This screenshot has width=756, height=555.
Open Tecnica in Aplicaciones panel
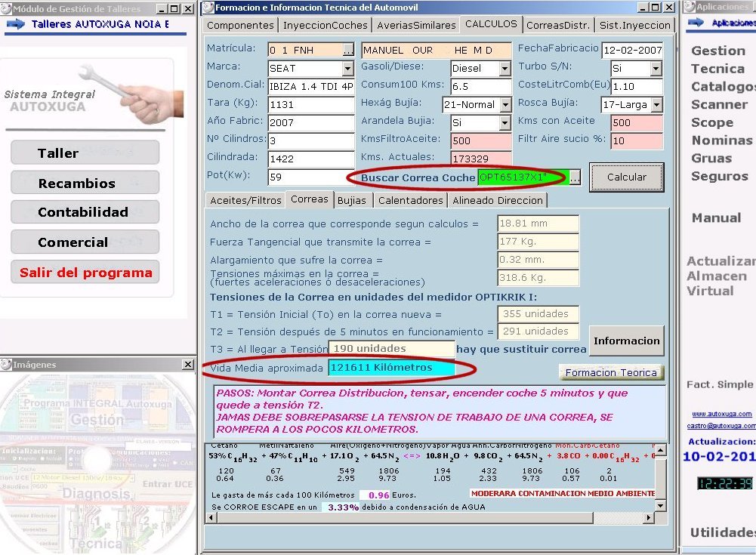pos(717,69)
